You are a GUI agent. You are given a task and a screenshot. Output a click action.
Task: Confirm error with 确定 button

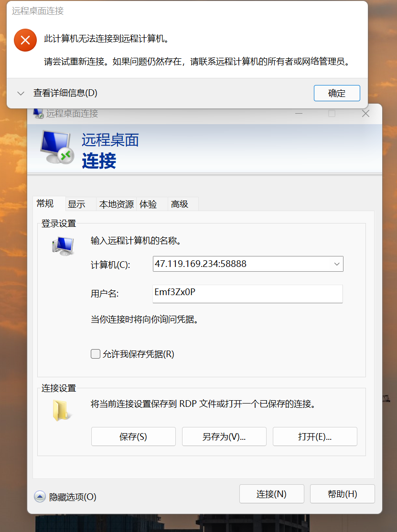(337, 93)
